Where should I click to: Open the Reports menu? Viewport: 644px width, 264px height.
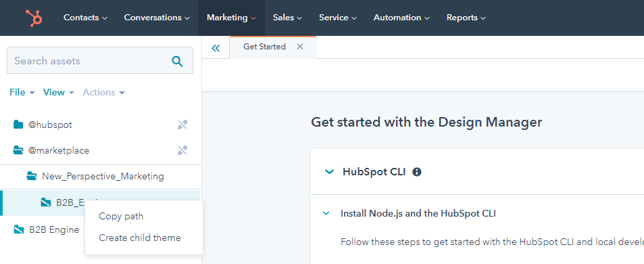tap(466, 18)
